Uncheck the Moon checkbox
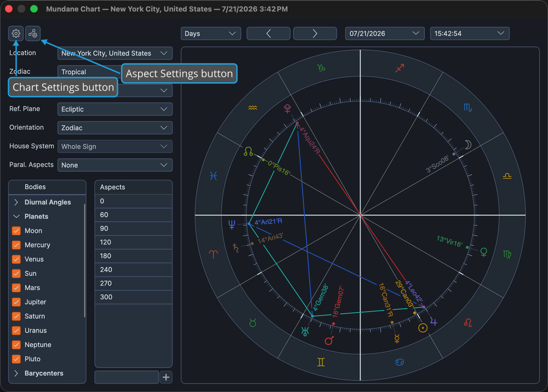Screen dimensions: 548x392 (x=16, y=231)
